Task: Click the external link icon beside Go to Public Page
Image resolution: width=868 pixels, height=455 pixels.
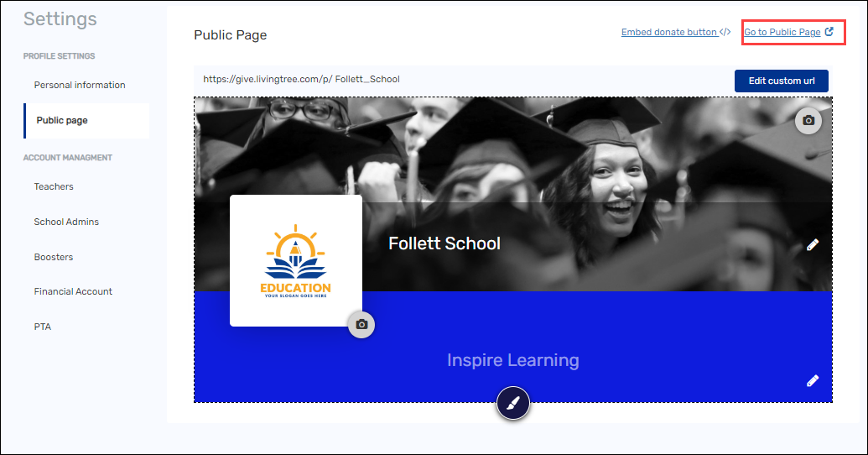Action: (829, 32)
